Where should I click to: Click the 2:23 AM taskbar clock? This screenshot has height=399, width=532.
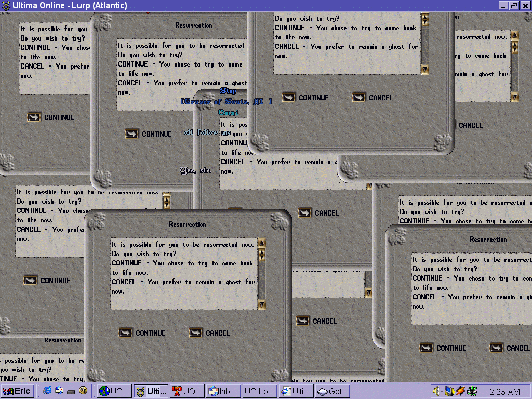coord(504,391)
